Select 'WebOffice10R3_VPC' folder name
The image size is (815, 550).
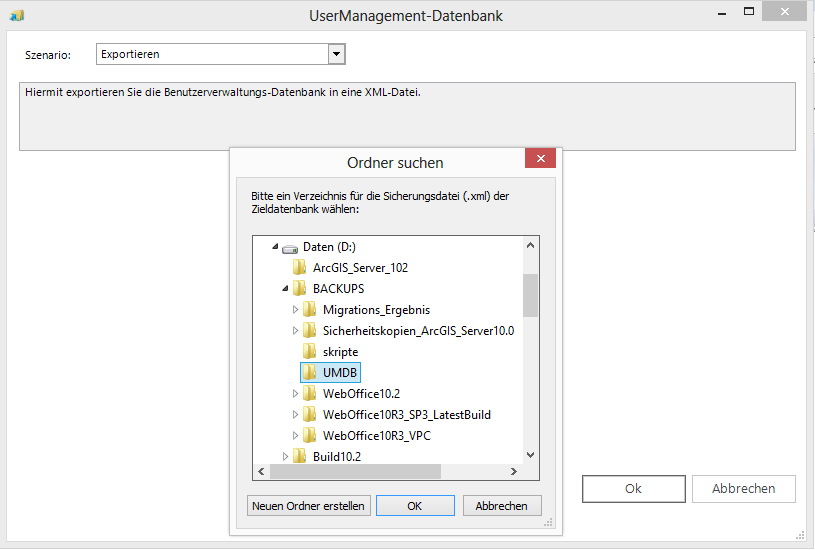click(377, 435)
